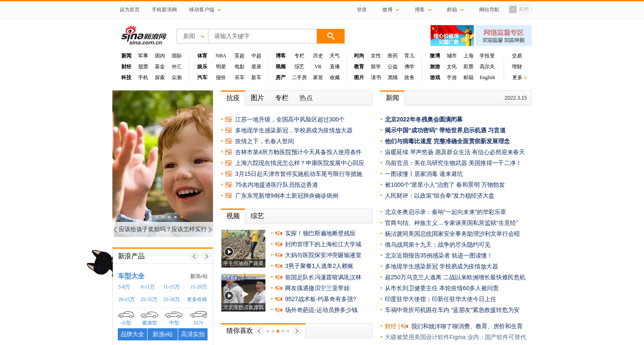Image resolution: width=644 pixels, height=345 pixels.
Task: Open the English navigation link
Action: pos(487,77)
